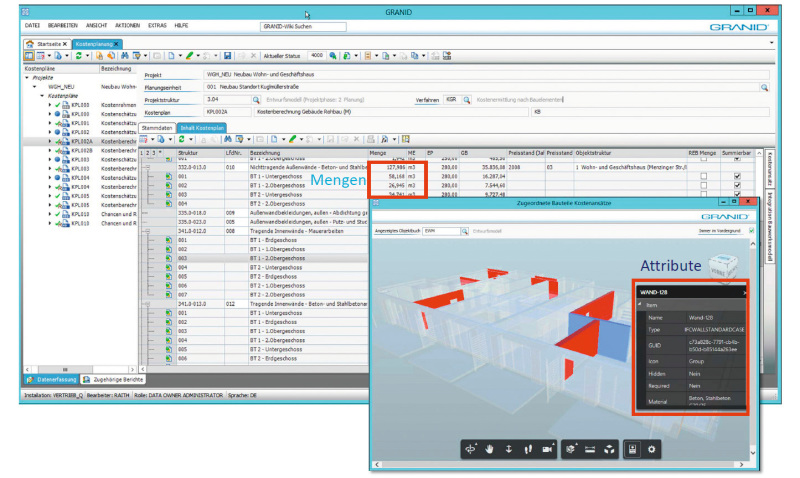The image size is (800, 478).
Task: Open viewer settings gear
Action: point(652,449)
